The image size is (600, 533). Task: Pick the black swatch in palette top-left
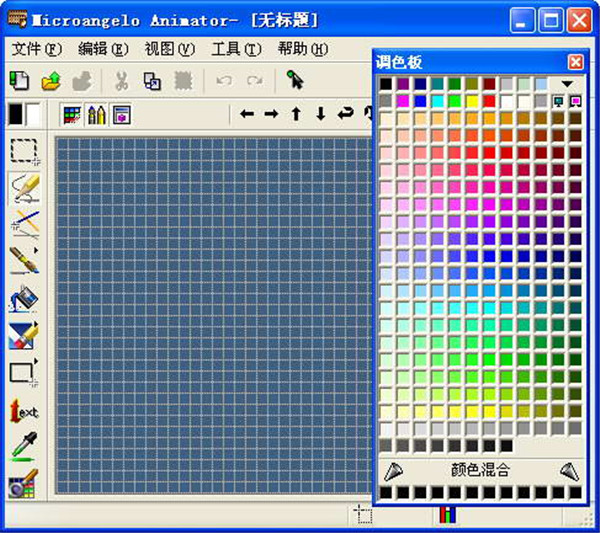click(386, 85)
